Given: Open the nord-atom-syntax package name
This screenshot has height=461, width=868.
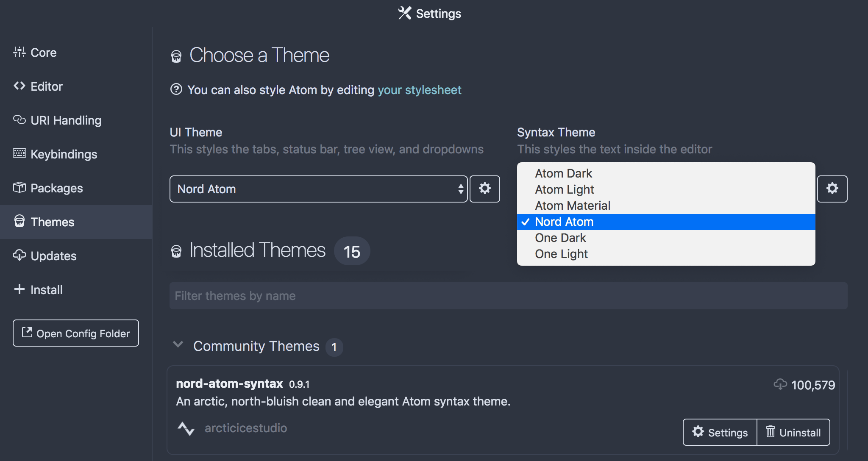Looking at the screenshot, I should pos(229,383).
